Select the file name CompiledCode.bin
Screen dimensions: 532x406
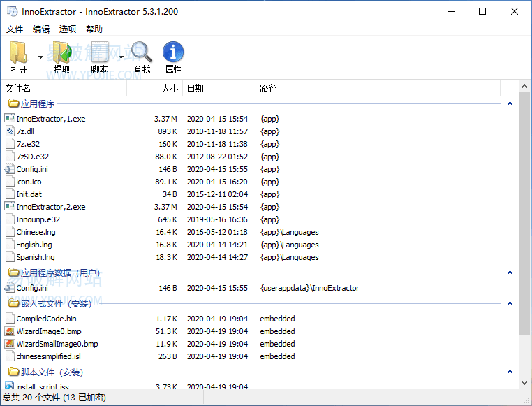point(47,319)
